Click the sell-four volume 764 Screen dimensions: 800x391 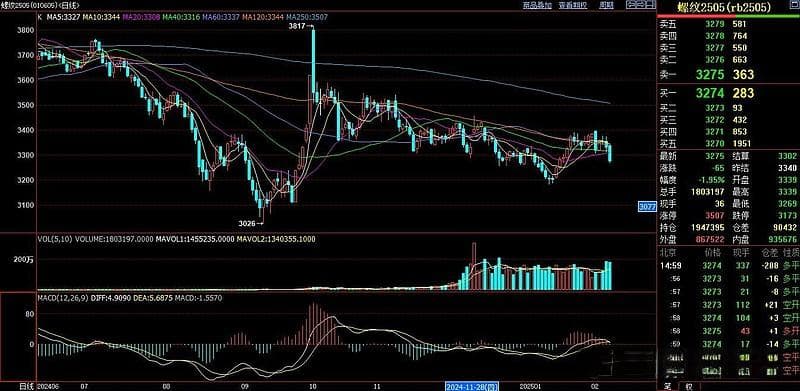coord(740,36)
